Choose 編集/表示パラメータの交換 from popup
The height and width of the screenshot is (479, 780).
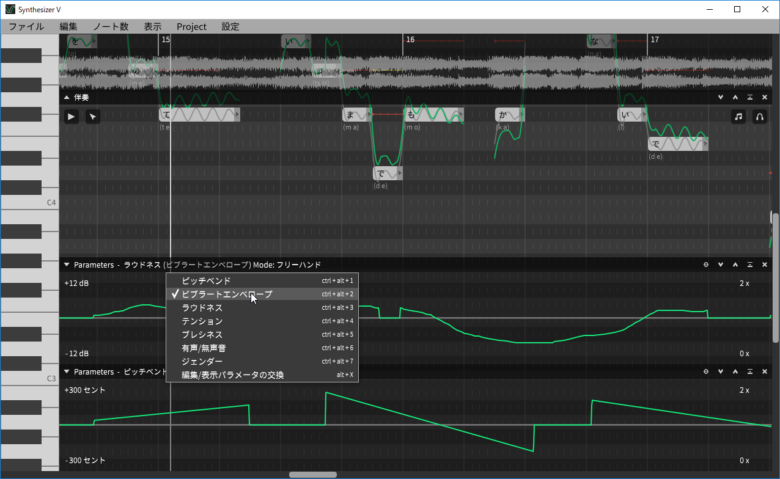click(x=262, y=375)
